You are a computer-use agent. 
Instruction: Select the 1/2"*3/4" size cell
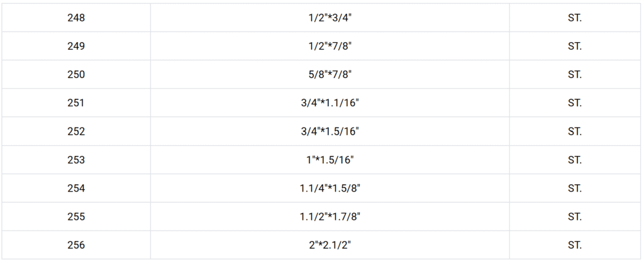point(330,18)
